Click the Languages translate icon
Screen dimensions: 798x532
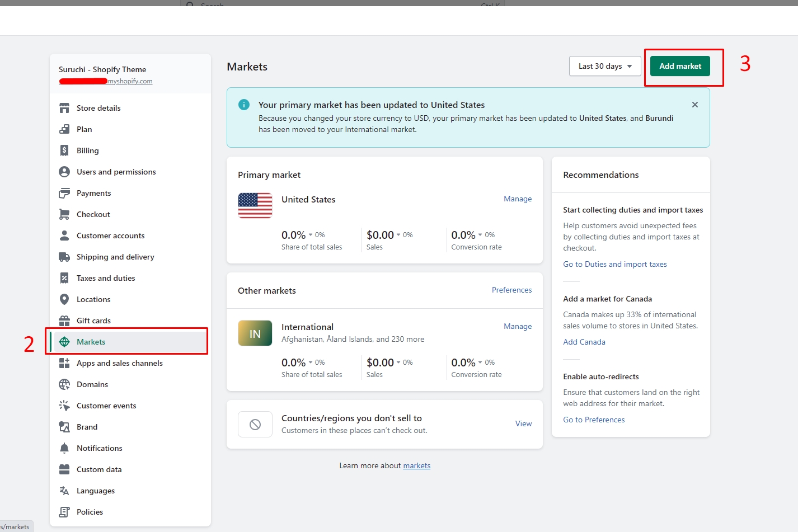click(x=64, y=491)
